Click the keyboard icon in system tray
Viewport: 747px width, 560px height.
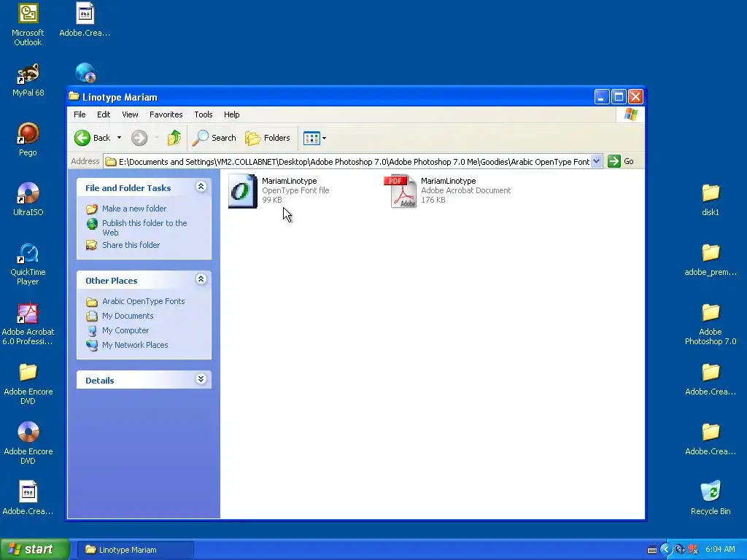coord(652,550)
